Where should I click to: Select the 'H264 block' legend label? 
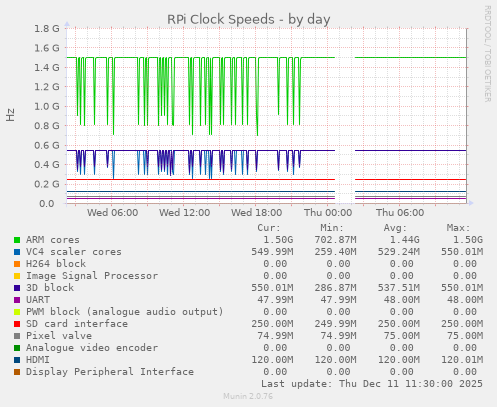pos(56,264)
